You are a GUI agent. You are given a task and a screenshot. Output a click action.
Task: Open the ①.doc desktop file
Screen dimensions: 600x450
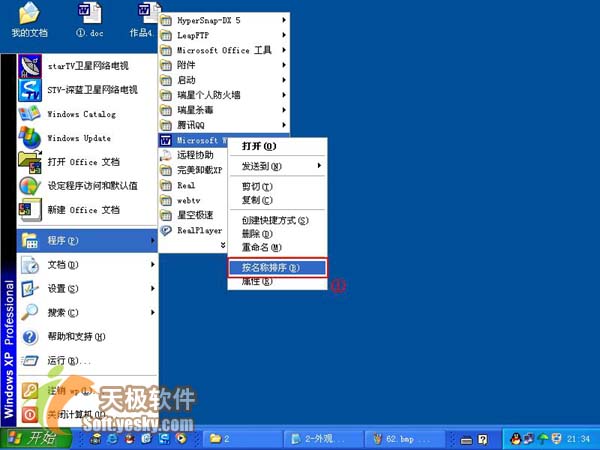pyautogui.click(x=90, y=19)
